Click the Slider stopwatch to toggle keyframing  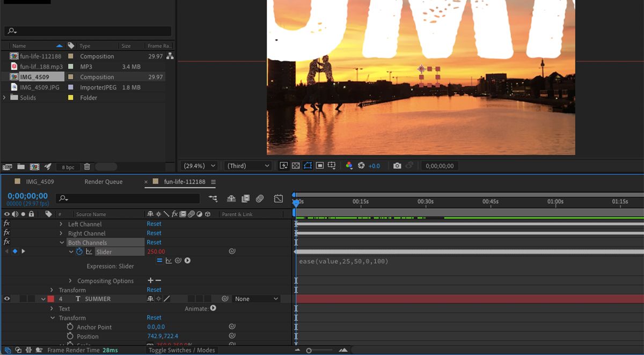pyautogui.click(x=80, y=251)
